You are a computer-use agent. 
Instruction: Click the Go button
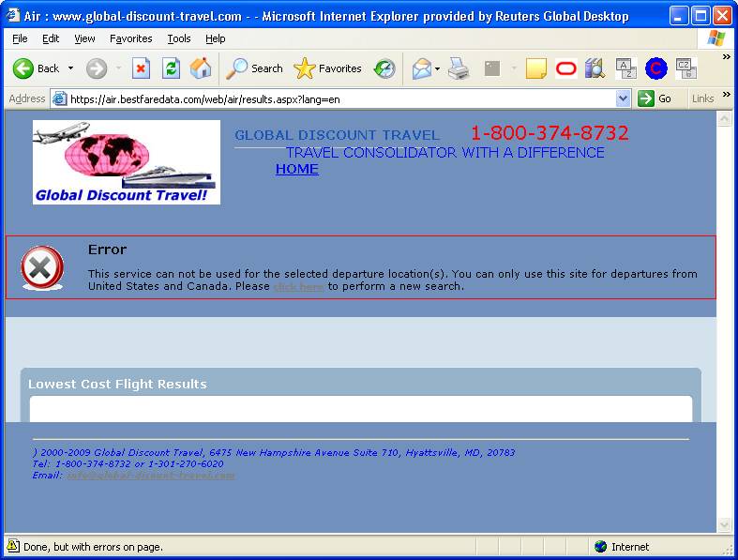pyautogui.click(x=655, y=98)
